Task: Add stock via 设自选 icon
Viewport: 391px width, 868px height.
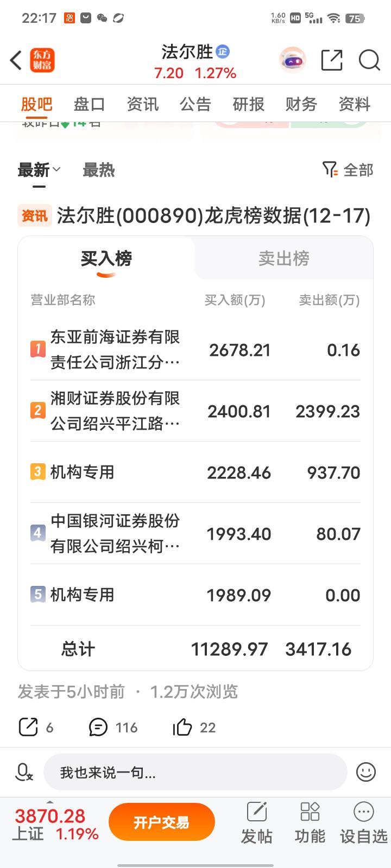Action: [x=363, y=822]
